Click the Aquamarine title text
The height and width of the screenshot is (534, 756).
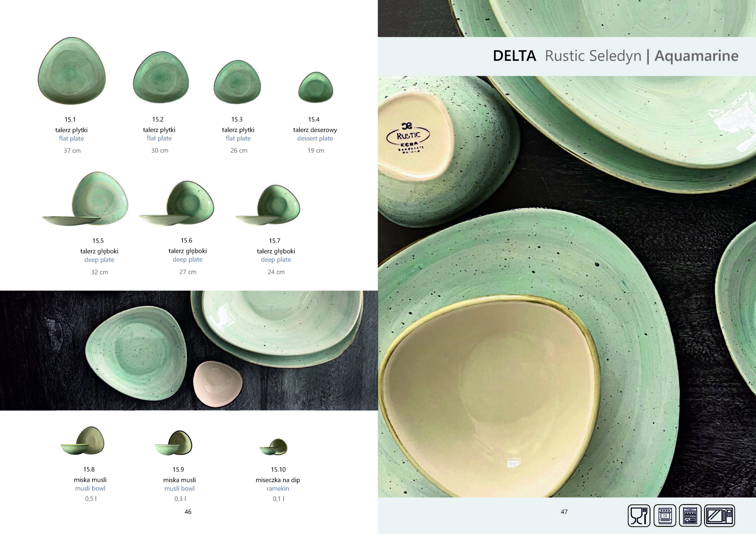[696, 56]
